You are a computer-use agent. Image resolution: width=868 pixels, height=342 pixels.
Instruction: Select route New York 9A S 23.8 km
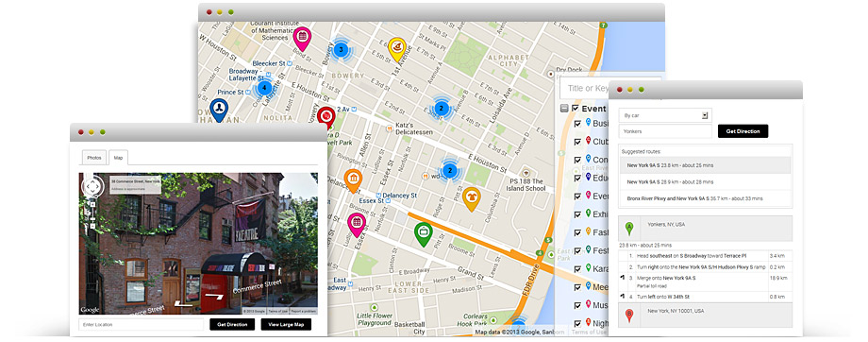click(x=705, y=165)
